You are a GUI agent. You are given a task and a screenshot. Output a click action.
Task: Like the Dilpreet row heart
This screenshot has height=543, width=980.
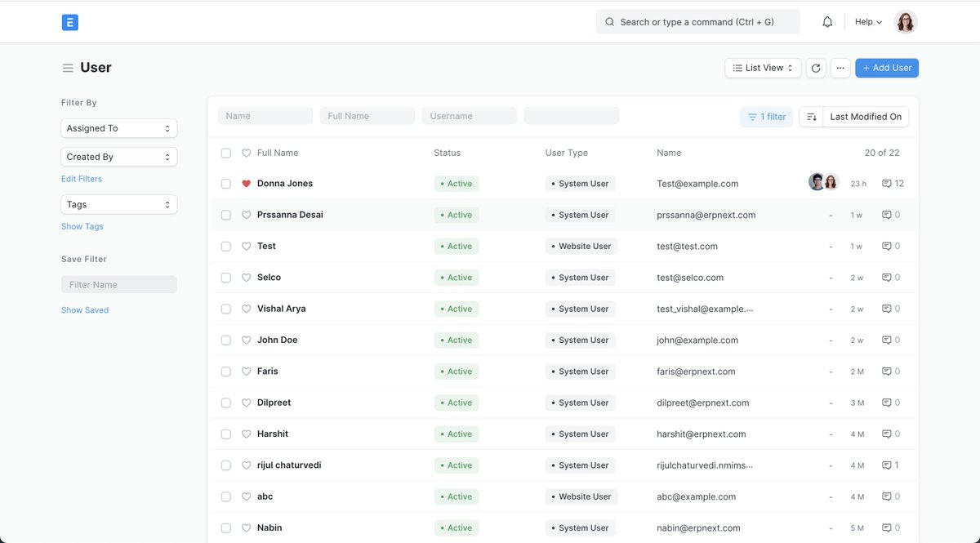click(247, 403)
